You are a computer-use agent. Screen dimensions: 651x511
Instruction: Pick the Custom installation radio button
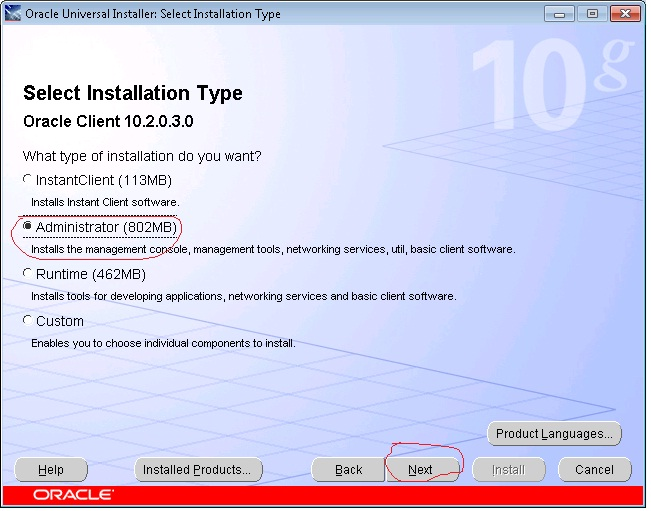point(27,321)
